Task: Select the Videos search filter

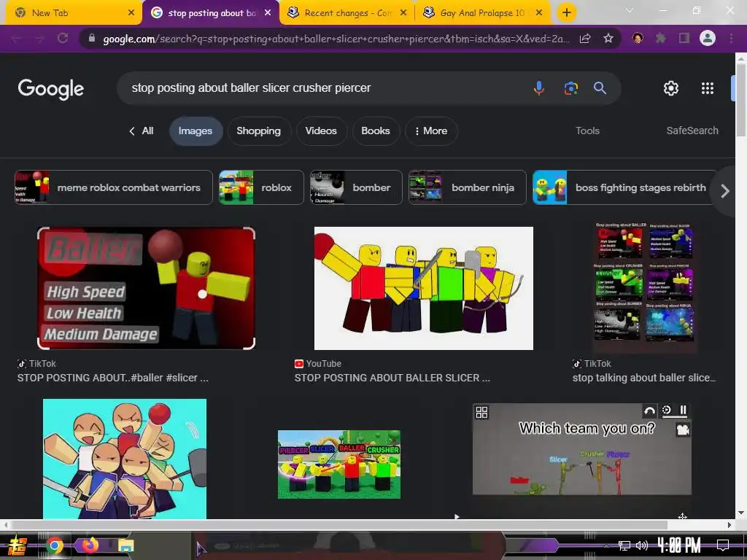Action: coord(321,131)
